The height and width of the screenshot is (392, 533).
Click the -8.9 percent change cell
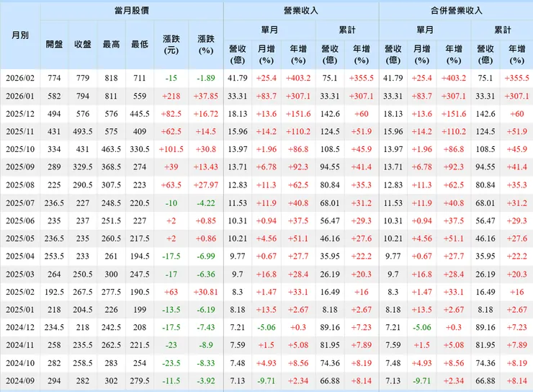point(206,345)
